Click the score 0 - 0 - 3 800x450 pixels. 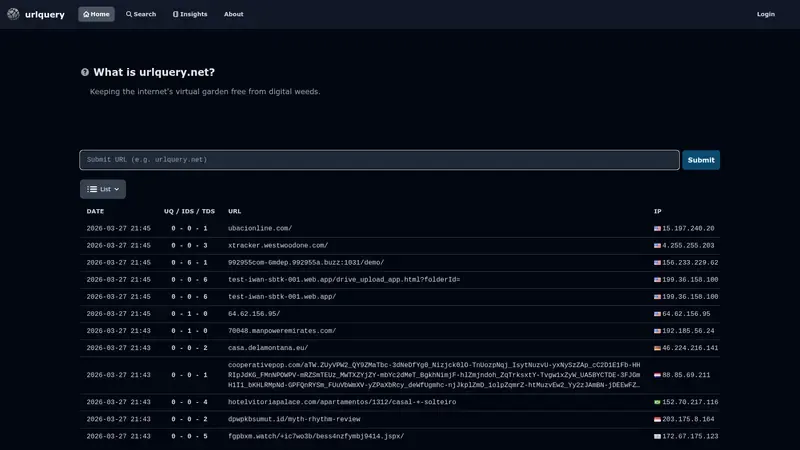(x=189, y=245)
